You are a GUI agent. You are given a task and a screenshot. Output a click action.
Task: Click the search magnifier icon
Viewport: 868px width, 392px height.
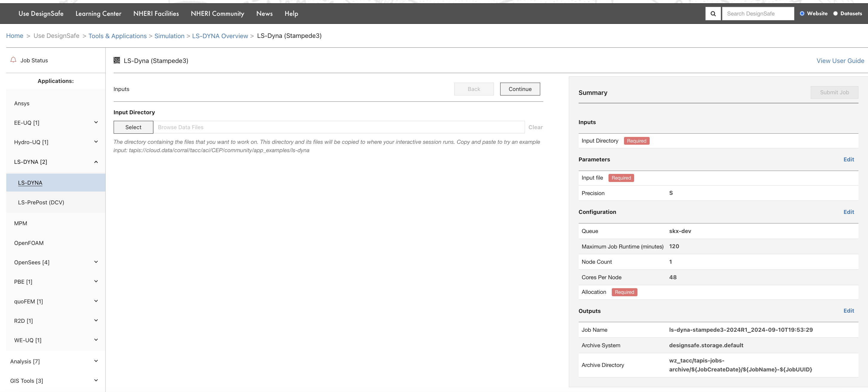pyautogui.click(x=713, y=13)
